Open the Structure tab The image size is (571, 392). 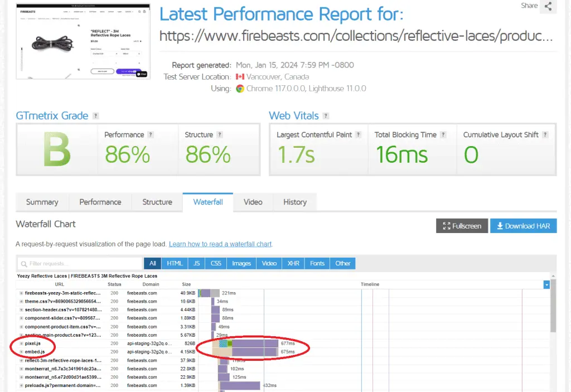157,202
